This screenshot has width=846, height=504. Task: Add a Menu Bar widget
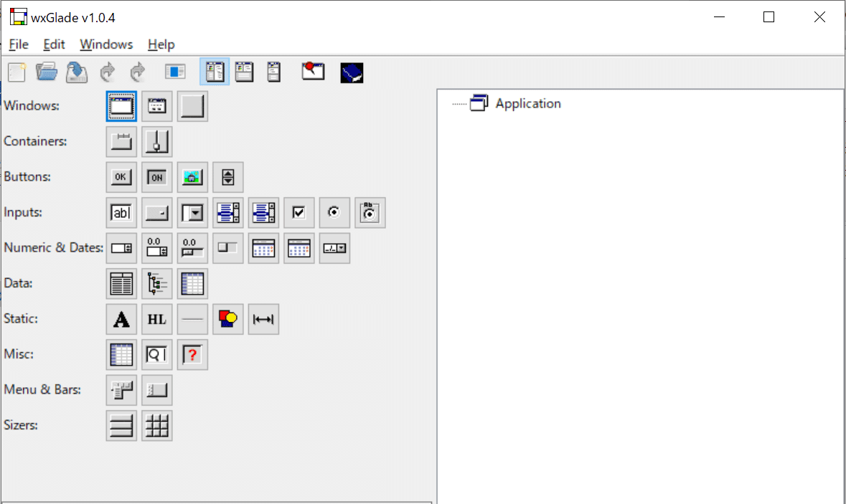coord(121,391)
